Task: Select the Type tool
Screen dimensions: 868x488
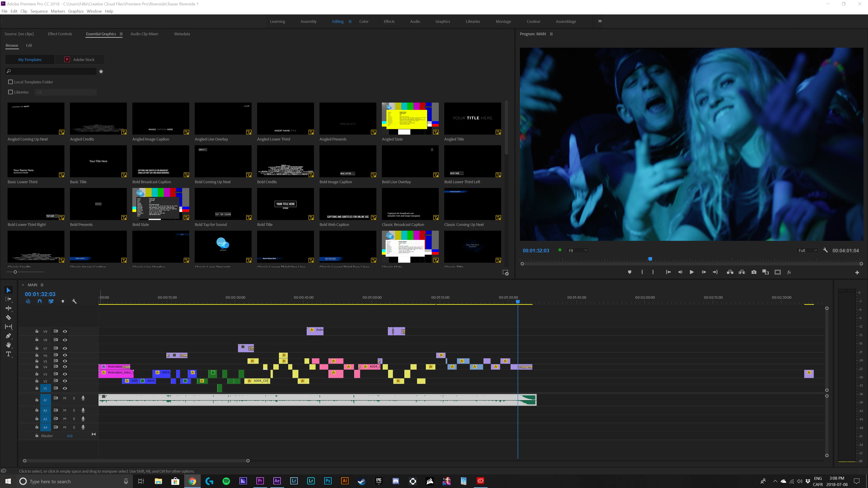Action: (x=8, y=354)
